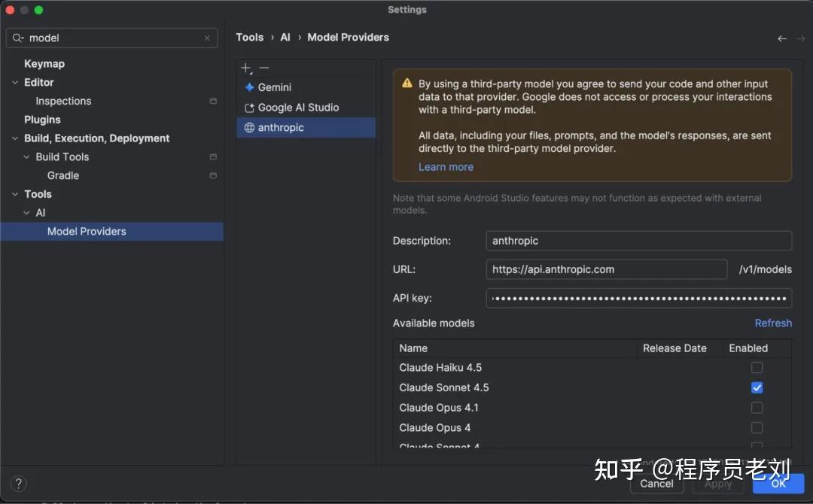Disable Claude Sonnet 4.5 model
Image resolution: width=813 pixels, height=504 pixels.
tap(757, 387)
